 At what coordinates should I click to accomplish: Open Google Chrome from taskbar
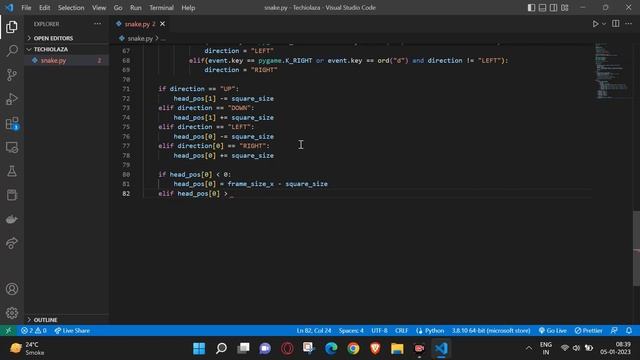click(353, 348)
